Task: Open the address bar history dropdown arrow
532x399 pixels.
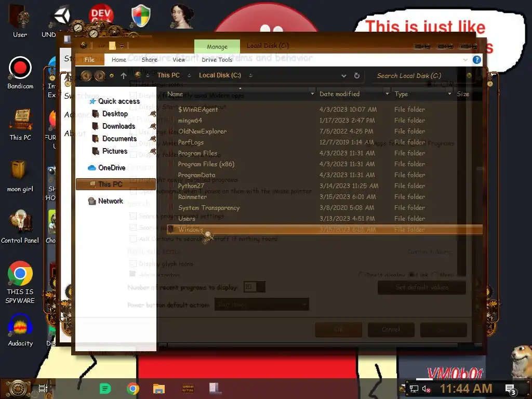Action: (x=344, y=76)
